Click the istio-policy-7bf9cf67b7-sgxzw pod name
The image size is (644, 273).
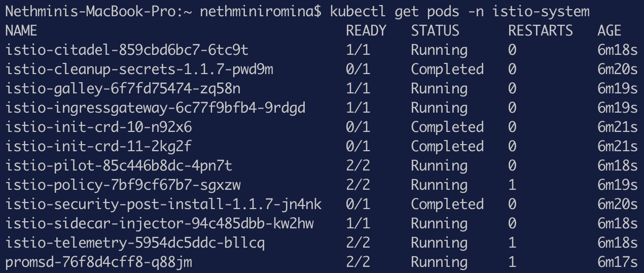[123, 185]
